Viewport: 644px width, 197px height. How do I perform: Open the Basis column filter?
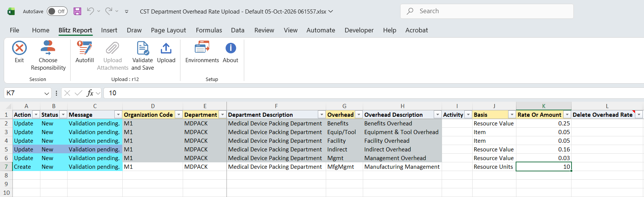512,115
